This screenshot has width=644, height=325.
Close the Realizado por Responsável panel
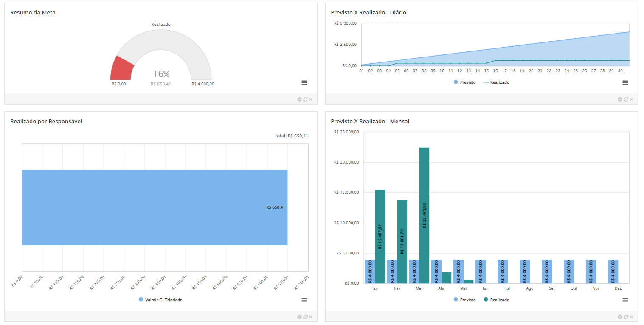pyautogui.click(x=311, y=317)
